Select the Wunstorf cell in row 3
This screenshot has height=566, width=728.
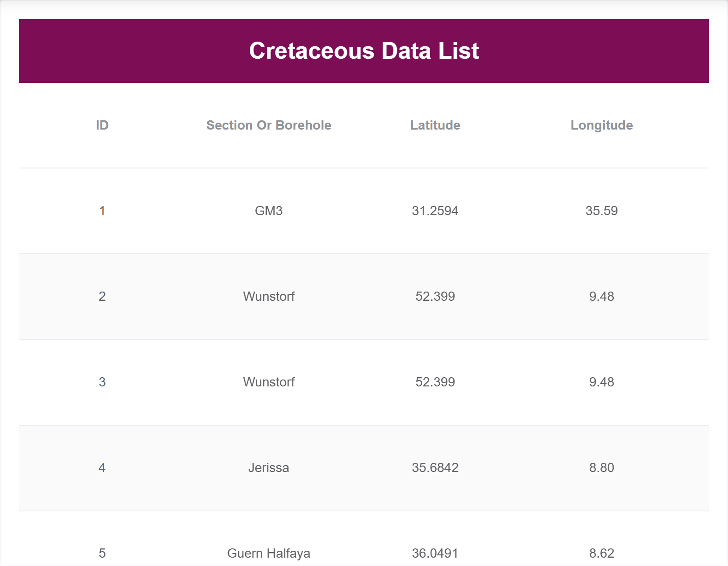(x=269, y=382)
